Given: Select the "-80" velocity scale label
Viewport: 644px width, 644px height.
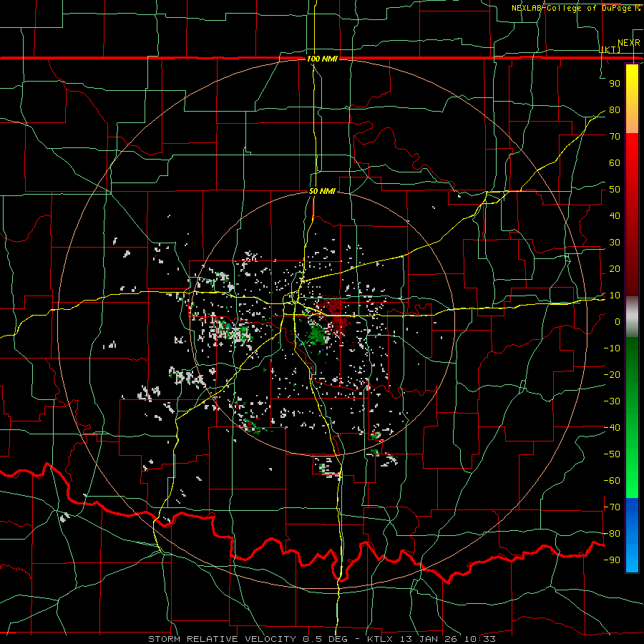Looking at the screenshot, I should (x=612, y=534).
